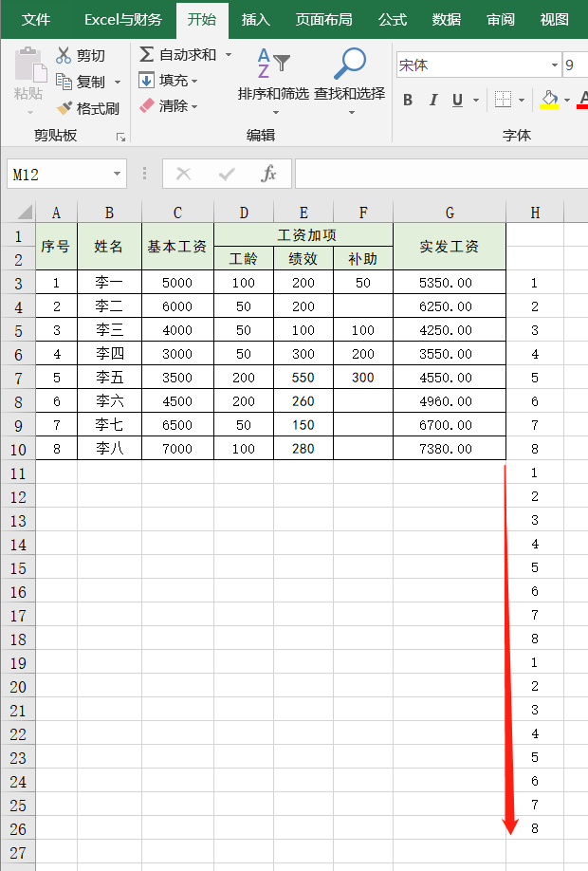Toggle Bold formatting
Image resolution: width=588 pixels, height=871 pixels.
[408, 101]
